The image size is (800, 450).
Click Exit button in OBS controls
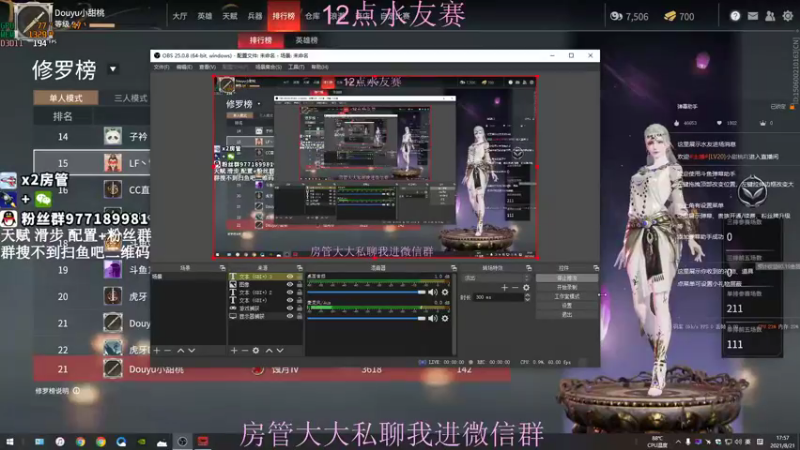pos(567,315)
